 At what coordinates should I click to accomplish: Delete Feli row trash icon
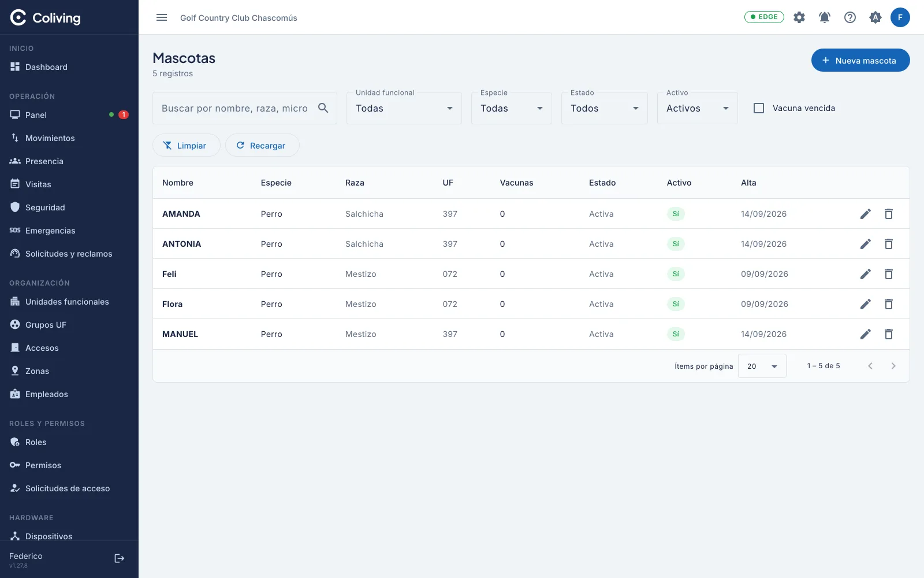889,274
